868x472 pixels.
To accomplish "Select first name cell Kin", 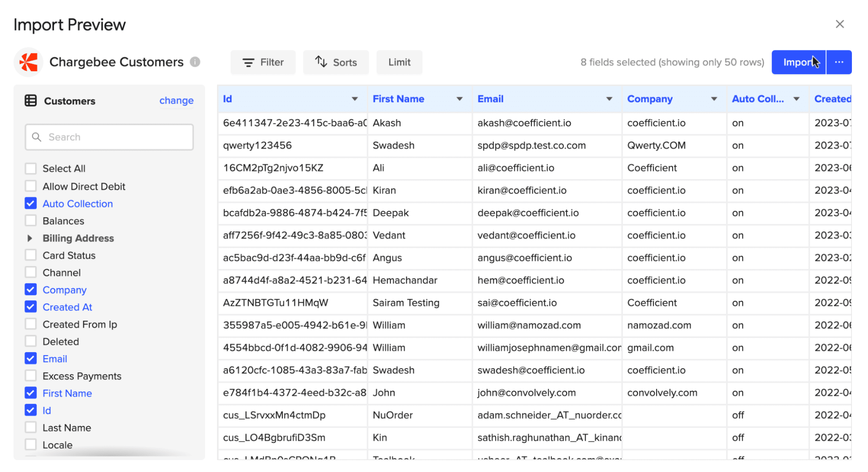I will pos(420,438).
